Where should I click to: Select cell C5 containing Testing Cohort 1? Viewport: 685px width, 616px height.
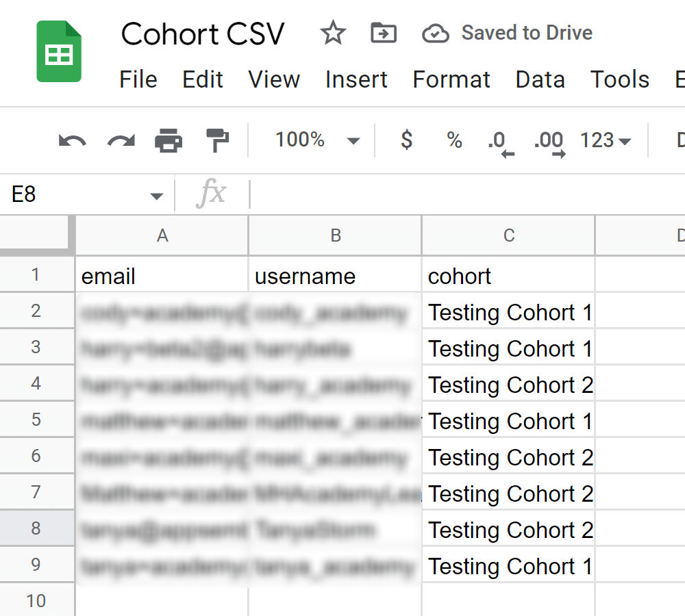point(508,421)
